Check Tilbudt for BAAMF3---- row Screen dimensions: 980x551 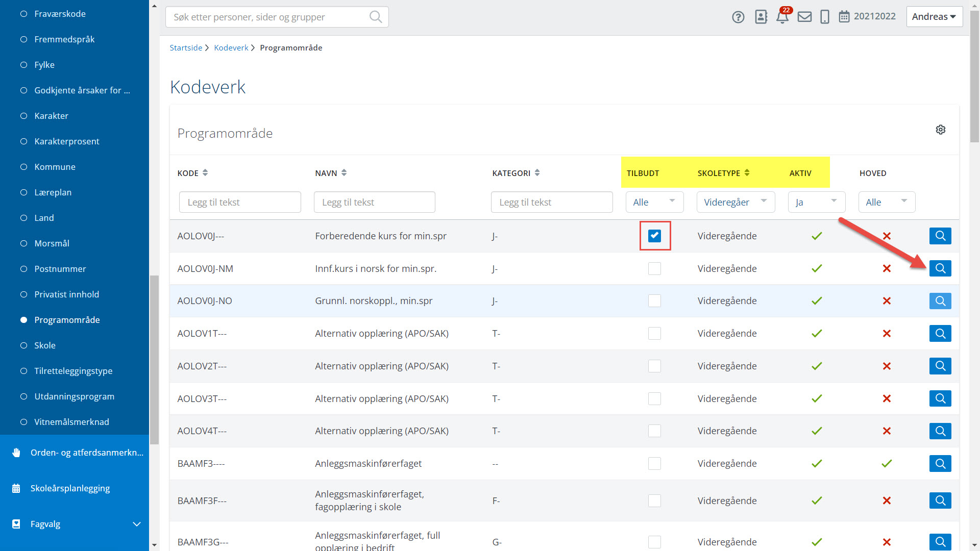pos(654,464)
